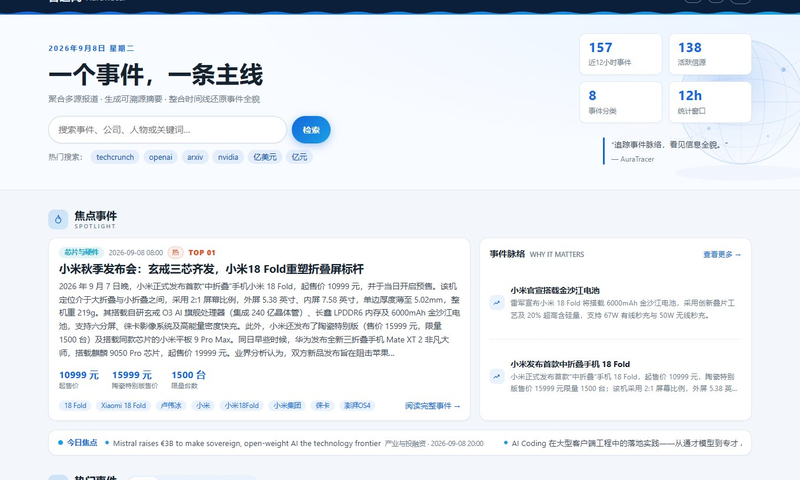Image resolution: width=800 pixels, height=480 pixels.
Task: Open headline 小米秋季发布会：玄戒三芯齐发
Action: click(211, 269)
